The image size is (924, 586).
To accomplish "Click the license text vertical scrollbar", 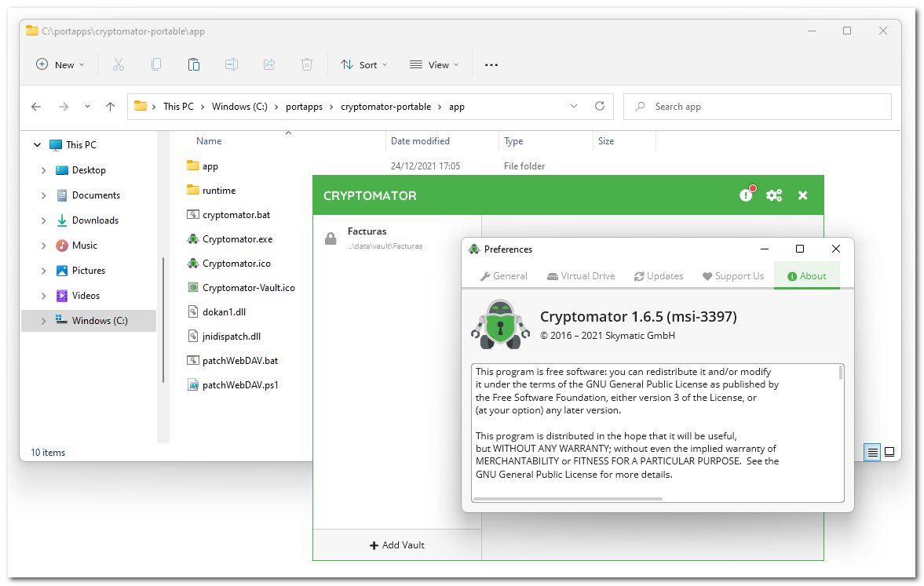I will (x=840, y=373).
